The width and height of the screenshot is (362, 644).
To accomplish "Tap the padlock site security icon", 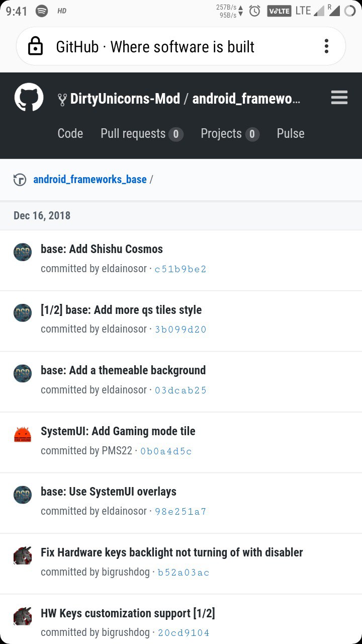I will click(x=36, y=46).
